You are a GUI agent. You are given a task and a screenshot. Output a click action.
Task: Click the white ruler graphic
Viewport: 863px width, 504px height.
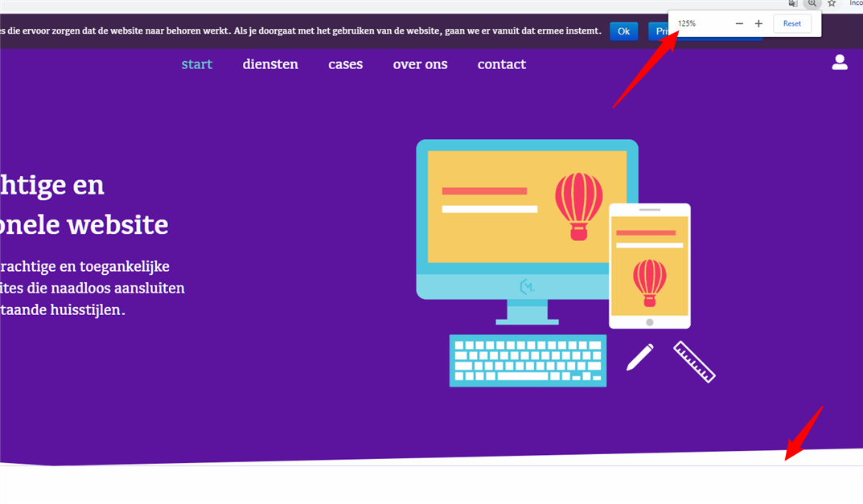pyautogui.click(x=695, y=362)
